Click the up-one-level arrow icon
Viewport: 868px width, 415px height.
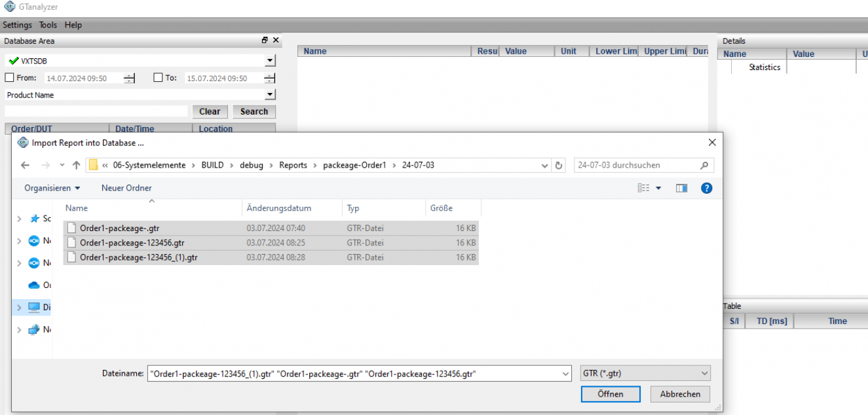click(x=77, y=165)
